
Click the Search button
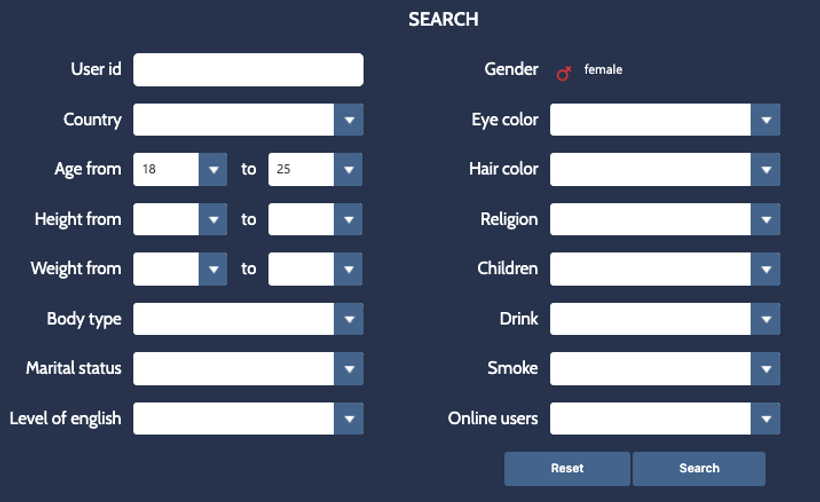pos(699,469)
